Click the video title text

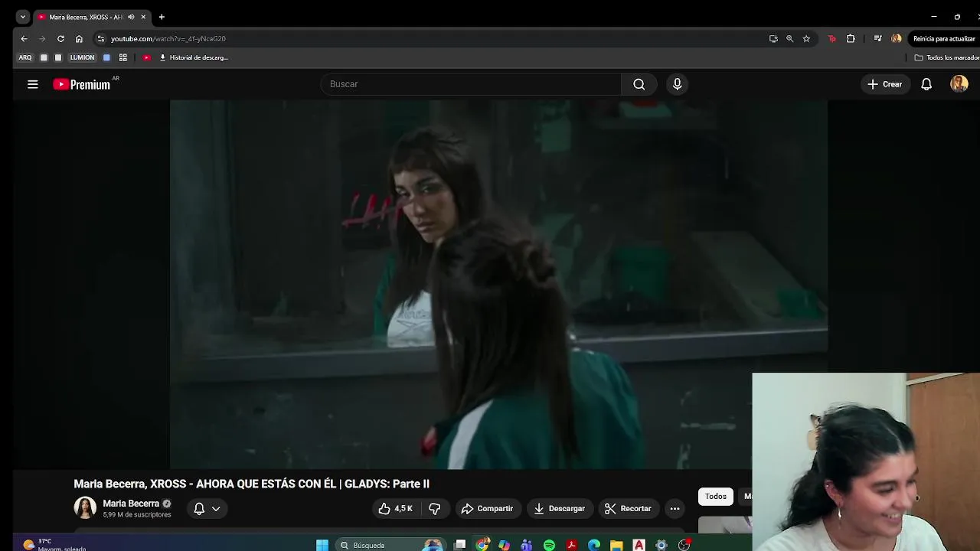coord(251,484)
